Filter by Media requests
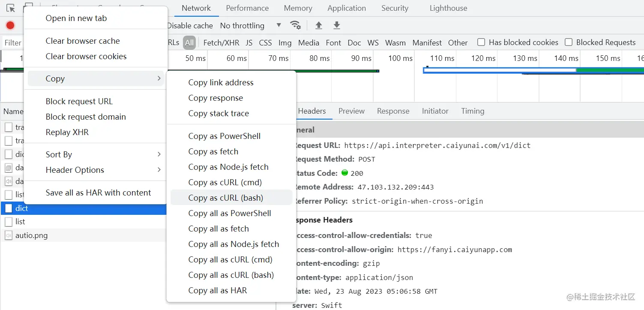Image resolution: width=644 pixels, height=310 pixels. coord(309,42)
